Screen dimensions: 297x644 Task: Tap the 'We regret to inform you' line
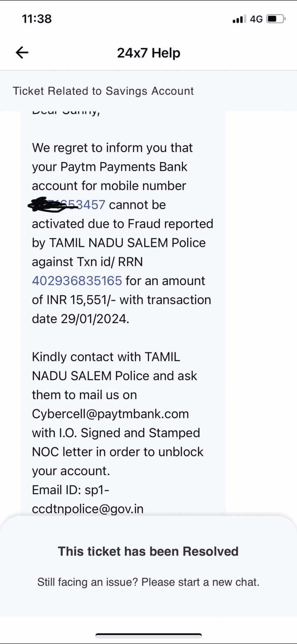point(112,148)
